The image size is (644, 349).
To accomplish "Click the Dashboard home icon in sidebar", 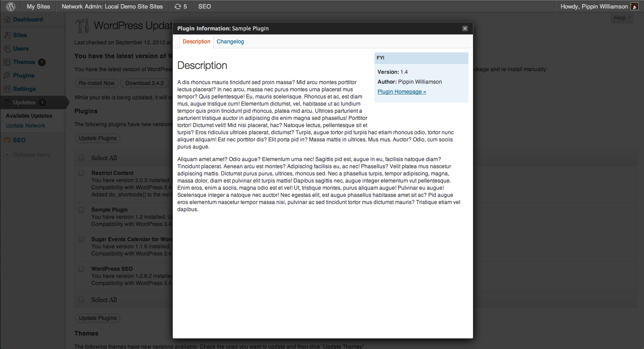I will [7, 20].
